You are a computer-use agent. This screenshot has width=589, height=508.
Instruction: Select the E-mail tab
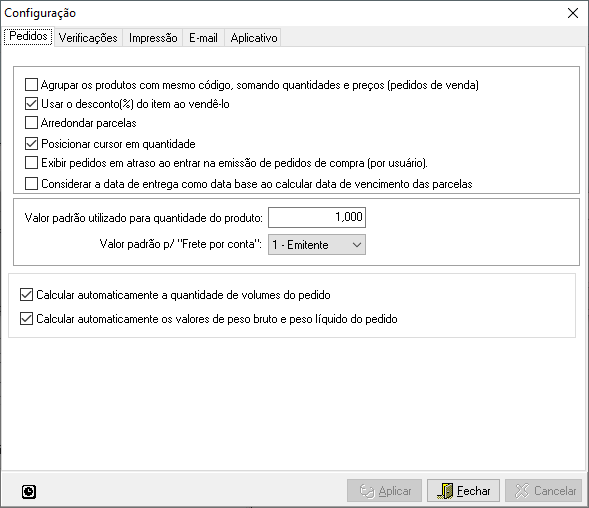[203, 38]
